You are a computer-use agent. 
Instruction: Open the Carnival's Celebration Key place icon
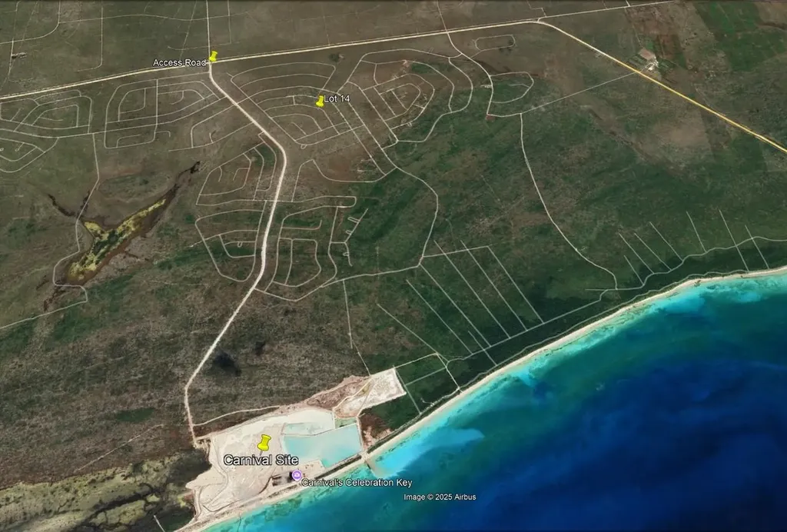point(297,475)
